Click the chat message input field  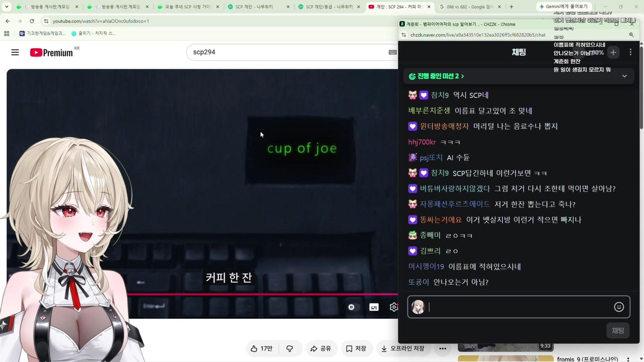(x=519, y=307)
